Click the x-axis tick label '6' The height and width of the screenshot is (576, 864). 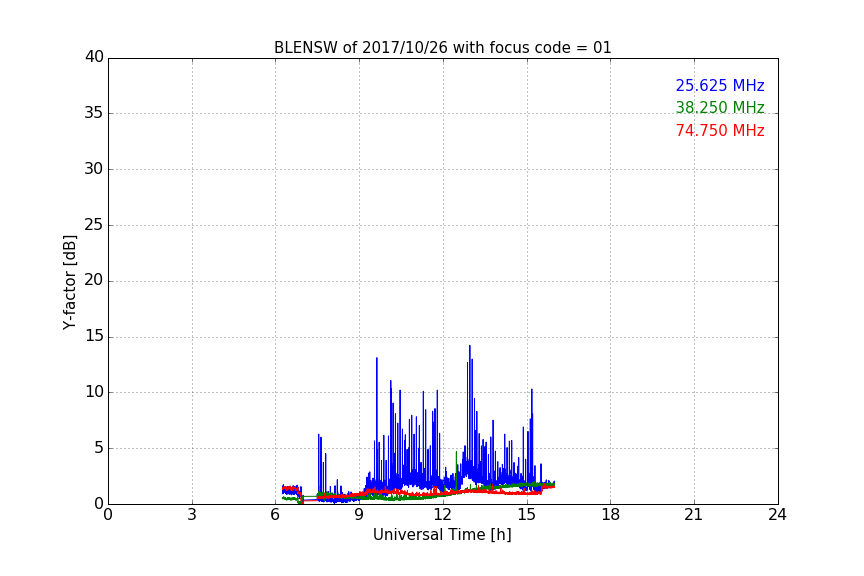click(x=276, y=515)
